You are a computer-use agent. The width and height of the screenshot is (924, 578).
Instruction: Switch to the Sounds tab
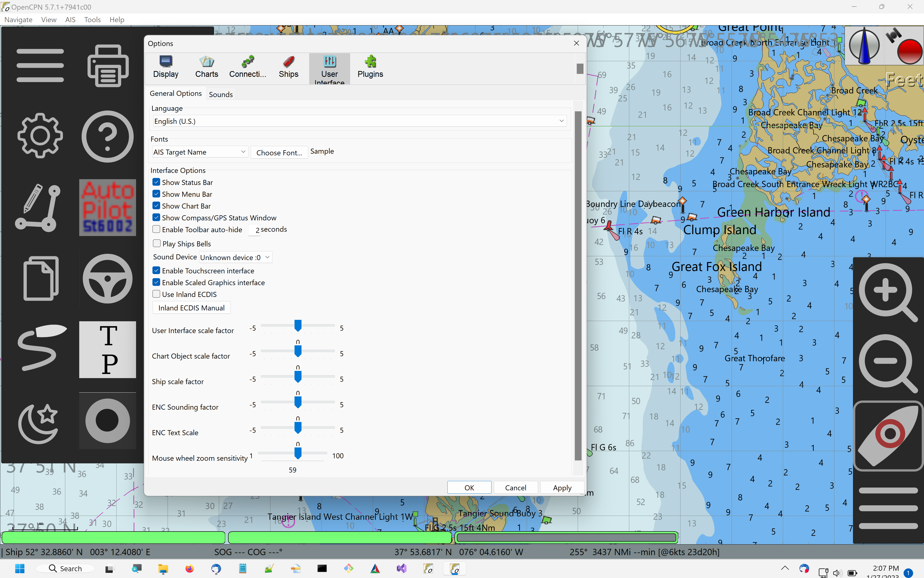pos(221,94)
